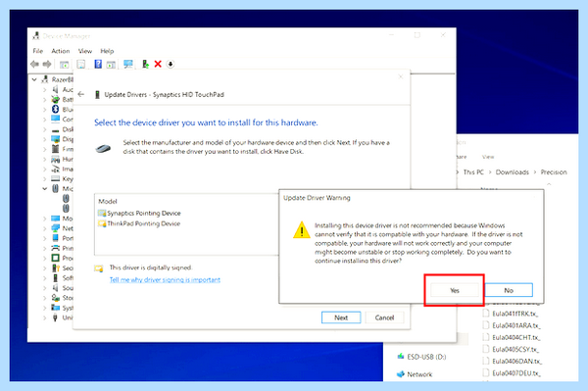Image resolution: width=588 pixels, height=391 pixels.
Task: Select the Universal Serial Bus plug icon
Action: tap(55, 318)
